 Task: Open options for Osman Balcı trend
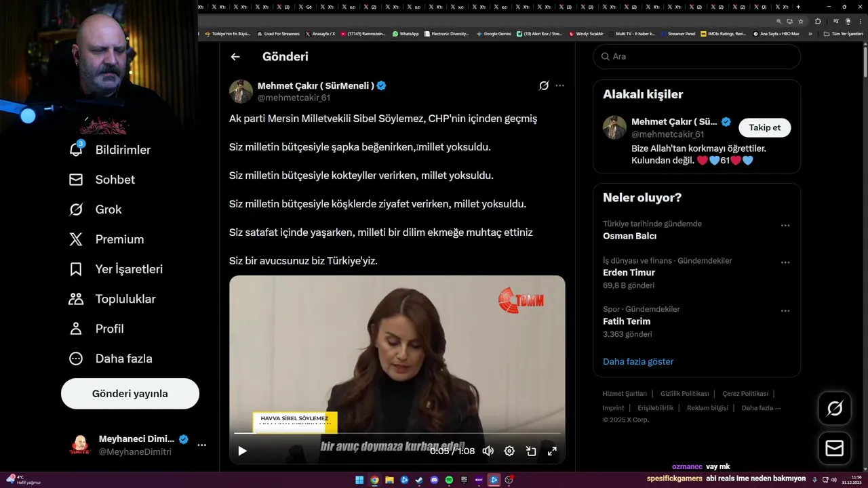(x=785, y=226)
